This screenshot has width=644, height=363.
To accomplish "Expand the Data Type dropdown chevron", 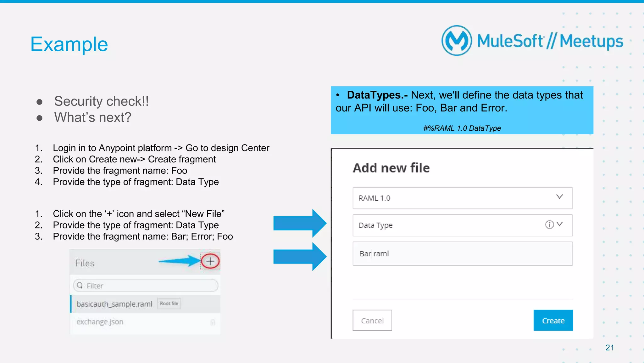I will 560,224.
